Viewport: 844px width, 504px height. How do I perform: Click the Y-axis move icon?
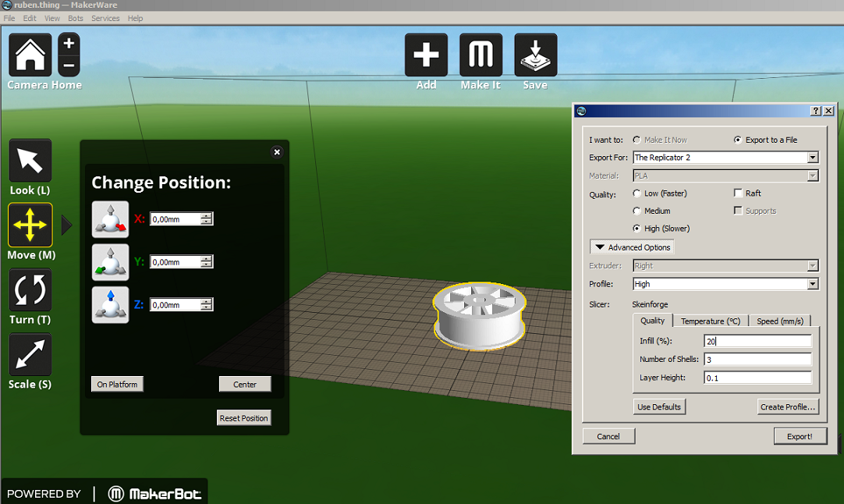point(110,262)
